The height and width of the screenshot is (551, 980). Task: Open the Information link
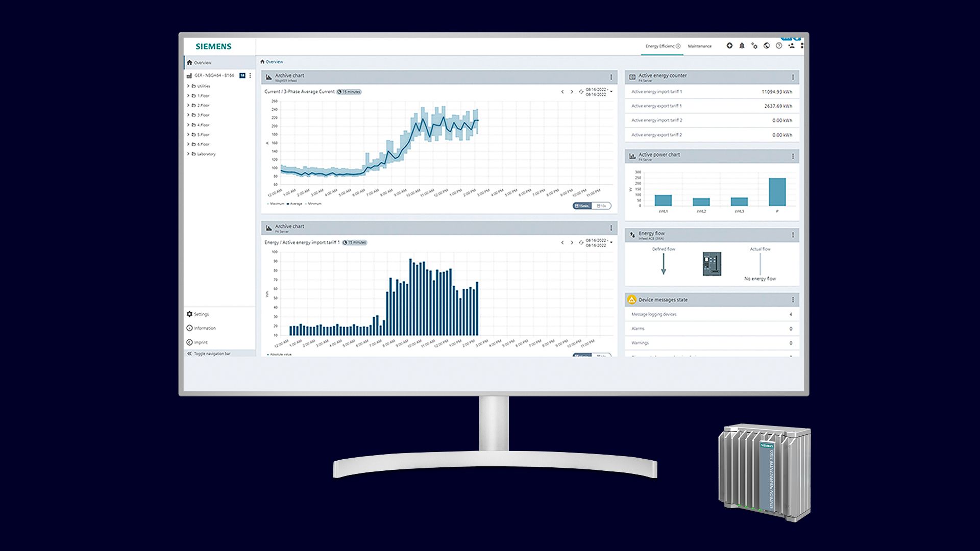201,328
